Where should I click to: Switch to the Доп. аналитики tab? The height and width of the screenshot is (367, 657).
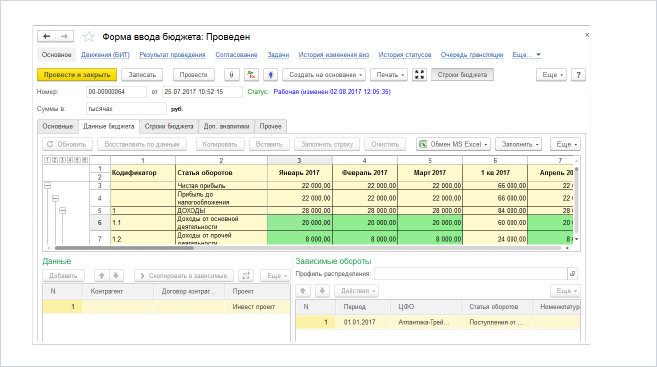(x=226, y=126)
